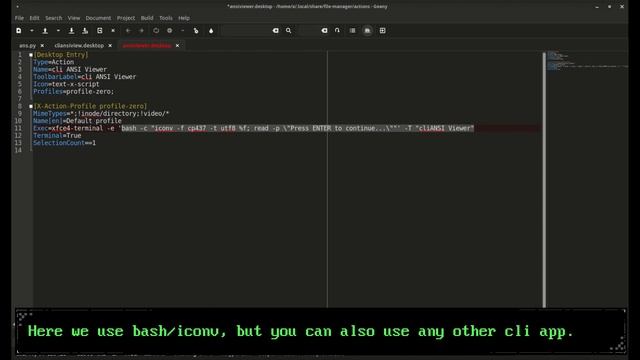Open the Help menu

(x=184, y=18)
